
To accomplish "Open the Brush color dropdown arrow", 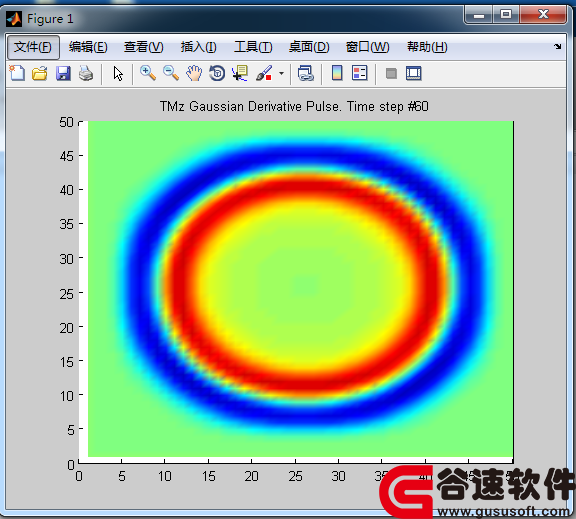I will coord(281,73).
